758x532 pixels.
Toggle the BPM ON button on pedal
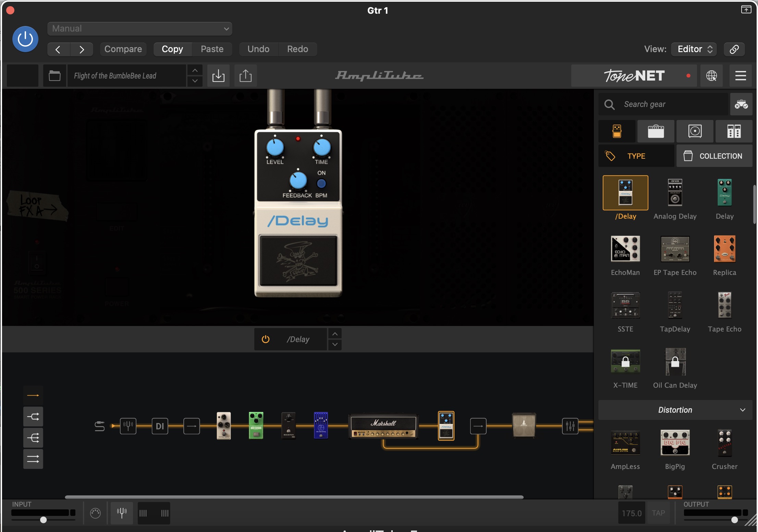[x=321, y=184]
